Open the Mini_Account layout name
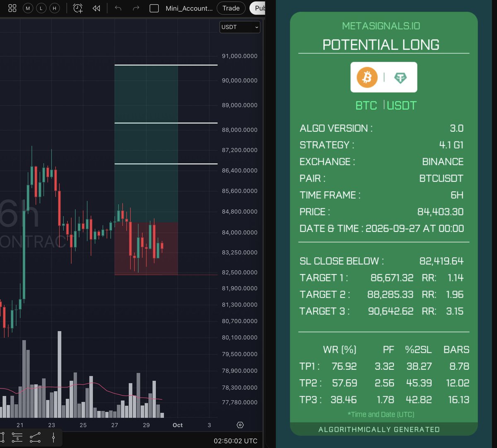Image resolution: width=497 pixels, height=448 pixels. click(189, 8)
